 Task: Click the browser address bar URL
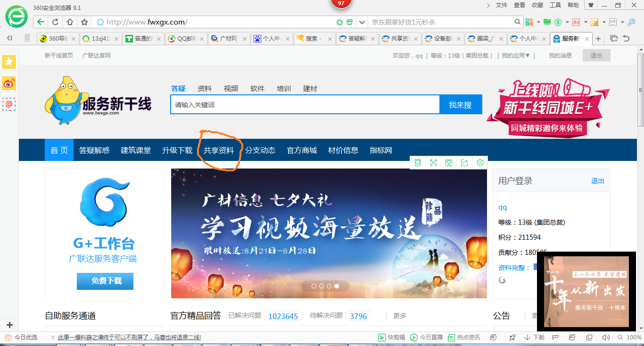[x=147, y=22]
